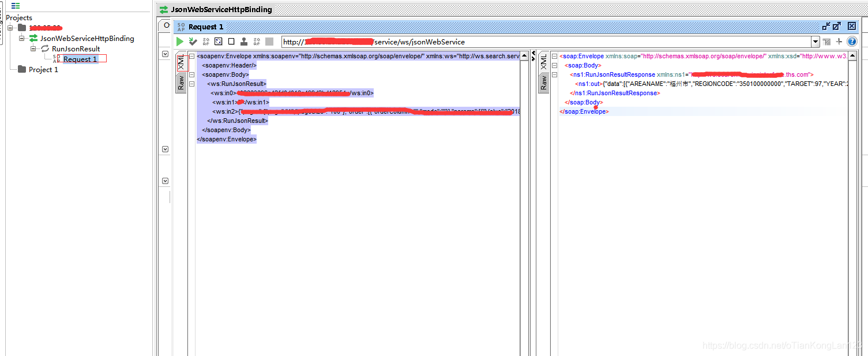Collapse the ns1:RunJsonResultResponse node in response
This screenshot has width=868, height=356.
(554, 75)
